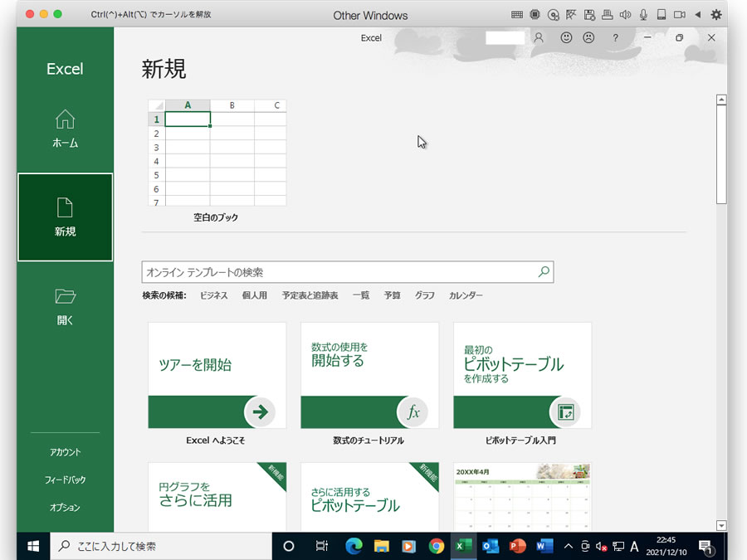This screenshot has height=560, width=747.
Task: Open アカウント account settings
Action: tap(66, 452)
